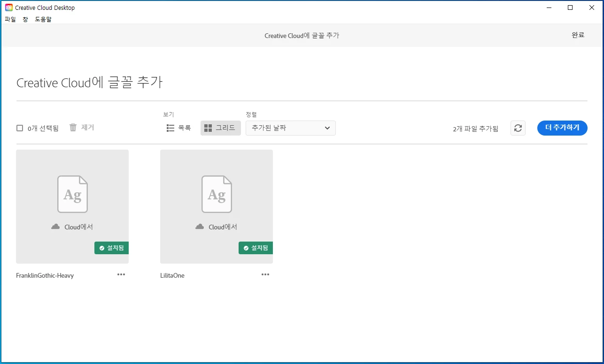Screen dimensions: 604x364
Task: Open the 도움말 menu
Action: pos(43,19)
